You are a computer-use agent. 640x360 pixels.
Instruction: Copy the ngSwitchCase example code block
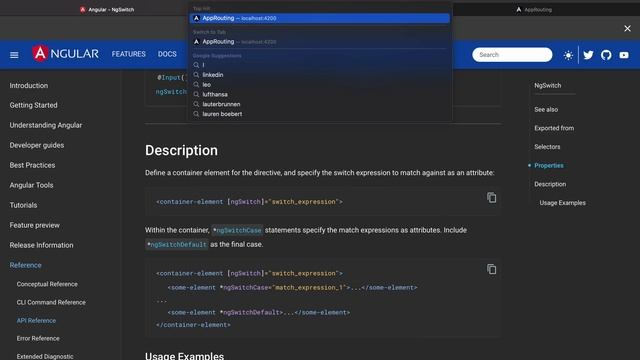491,269
